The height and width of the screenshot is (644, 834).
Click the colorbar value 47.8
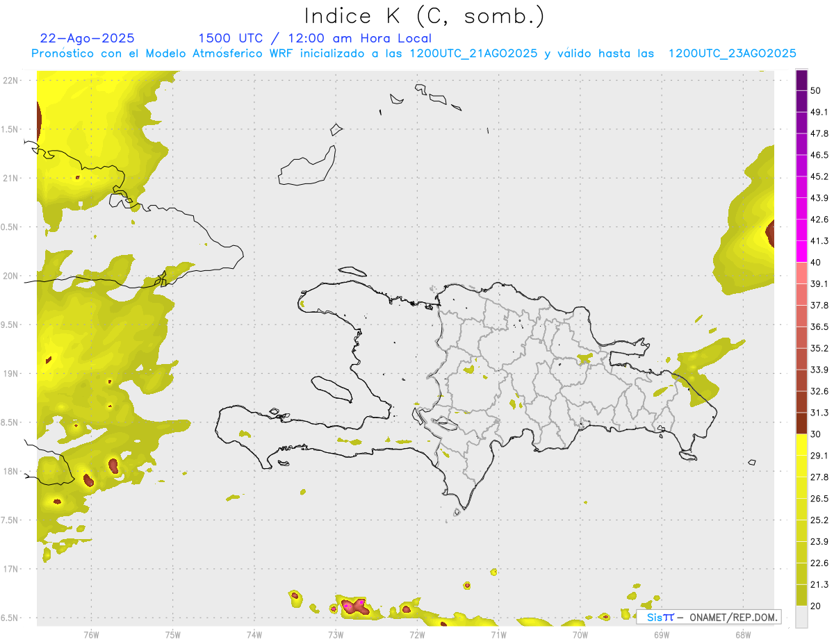pos(819,133)
